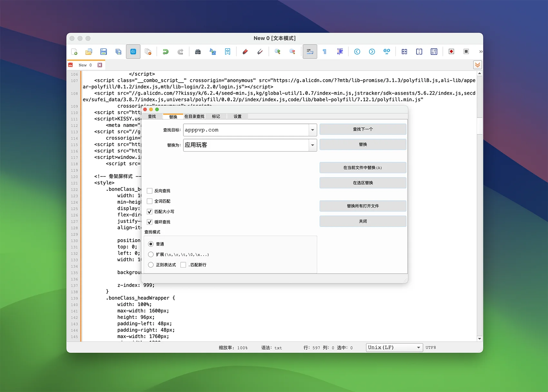This screenshot has height=392, width=548.
Task: Click the column mode bracket icon
Action: (419, 52)
